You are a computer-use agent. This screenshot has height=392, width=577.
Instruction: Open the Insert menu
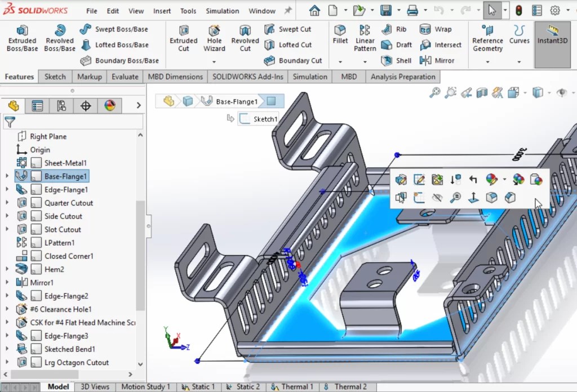[162, 11]
